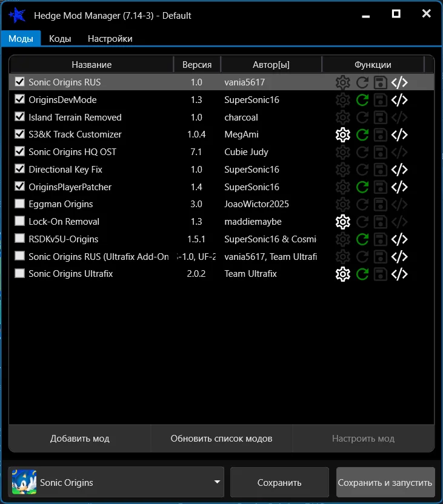Click Обновить список модов button
Image resolution: width=443 pixels, height=504 pixels.
[222, 439]
